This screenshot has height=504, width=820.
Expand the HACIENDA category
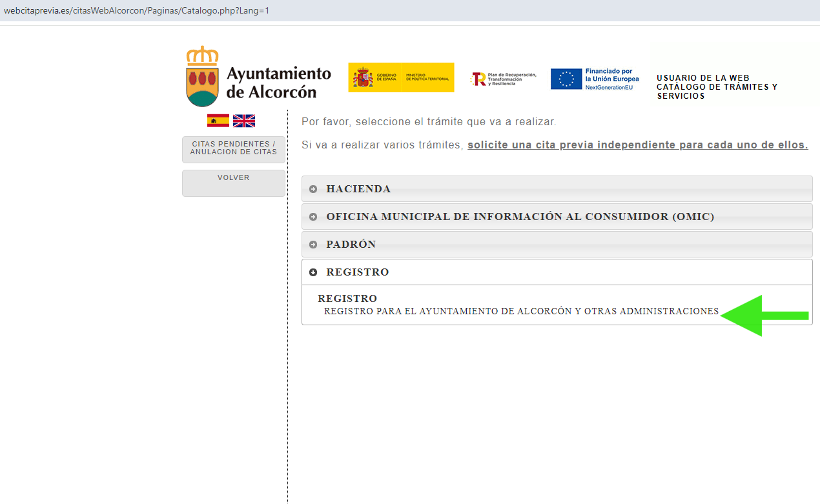[x=358, y=188]
